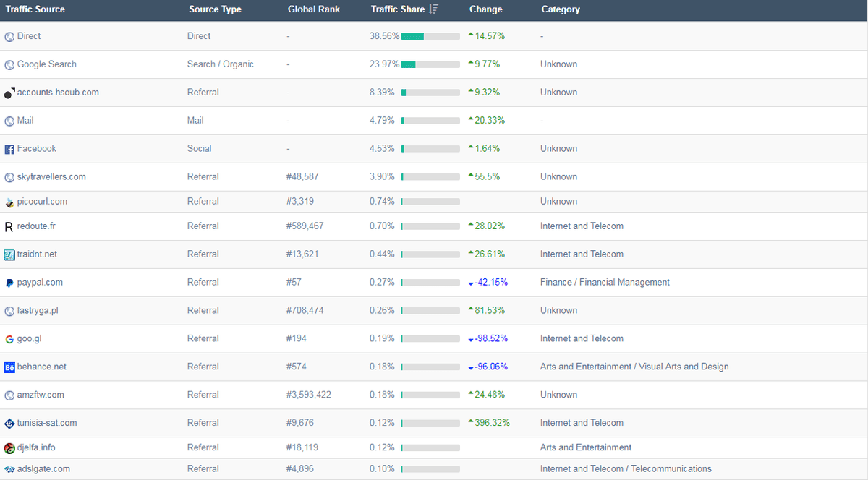Click the Global Rank column header
The width and height of the screenshot is (868, 480).
pyautogui.click(x=313, y=9)
